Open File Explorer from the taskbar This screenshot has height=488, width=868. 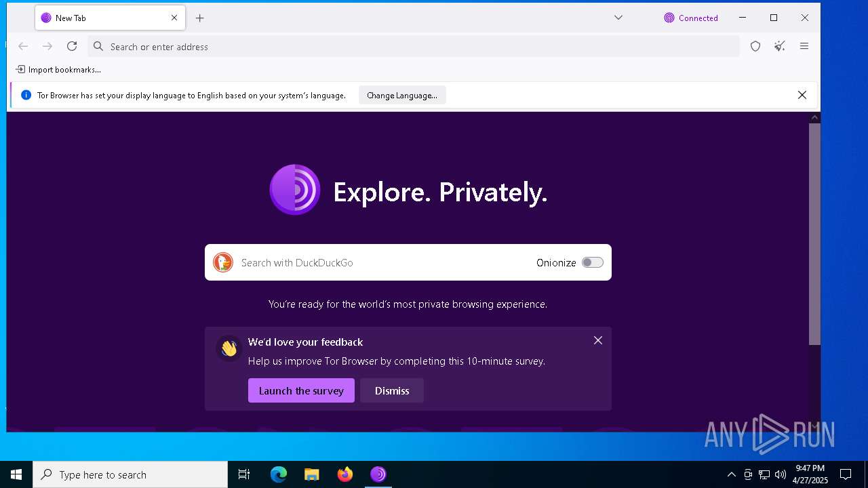point(312,474)
